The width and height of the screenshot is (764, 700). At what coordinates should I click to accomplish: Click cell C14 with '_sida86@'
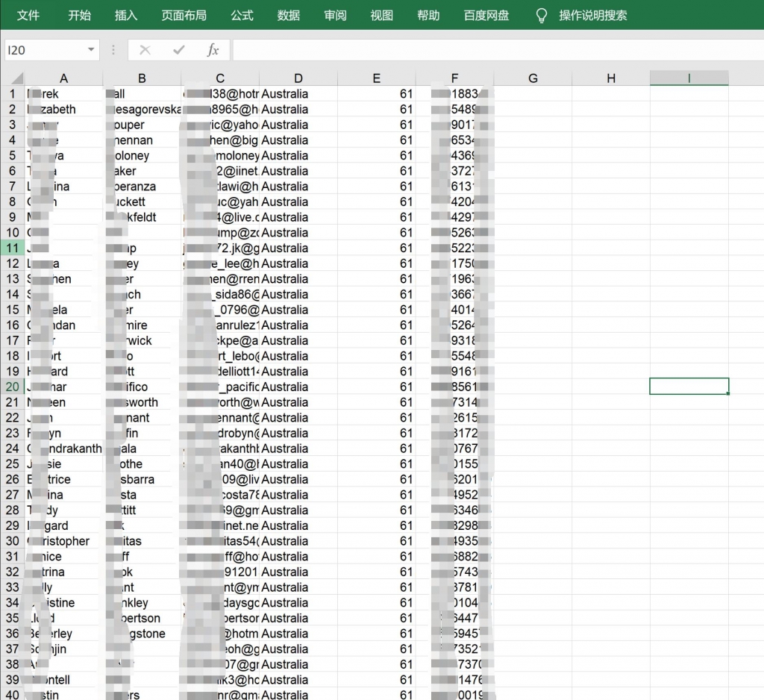coord(220,295)
